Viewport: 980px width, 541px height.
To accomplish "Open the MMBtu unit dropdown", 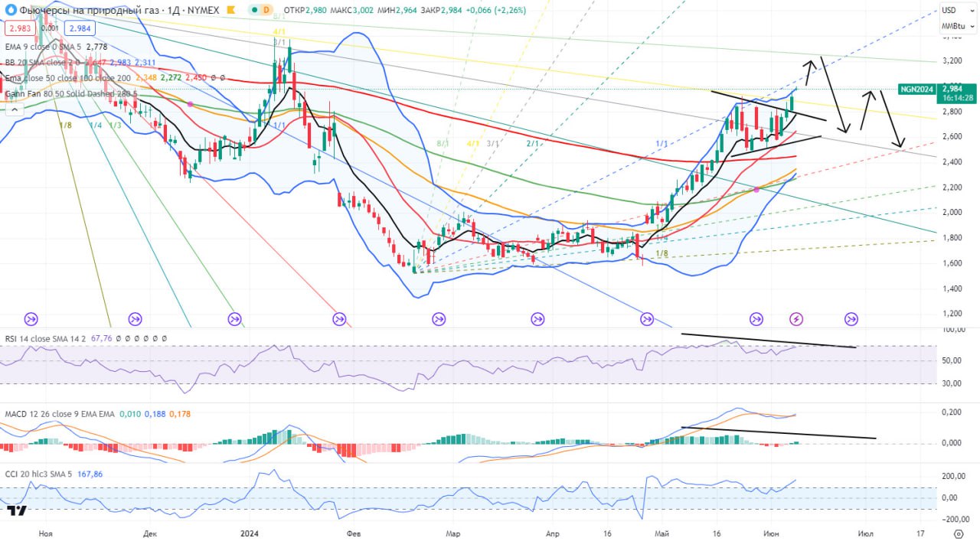I will (x=958, y=28).
